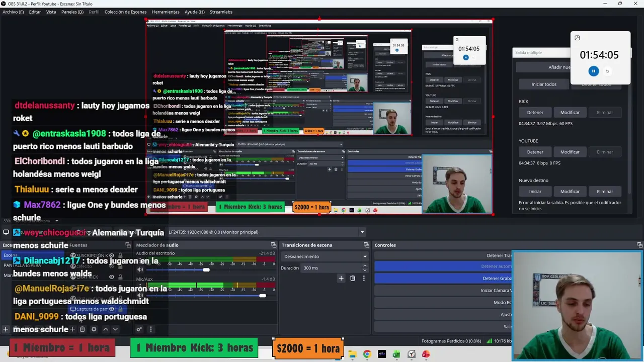Open the Clock app from the taskbar
The width and height of the screenshot is (644, 362).
[x=412, y=354]
